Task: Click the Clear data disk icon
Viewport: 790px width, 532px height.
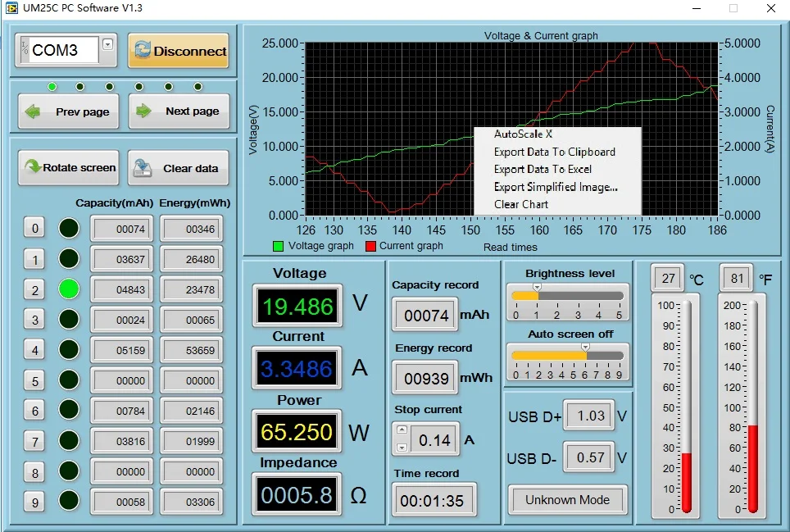Action: point(143,168)
